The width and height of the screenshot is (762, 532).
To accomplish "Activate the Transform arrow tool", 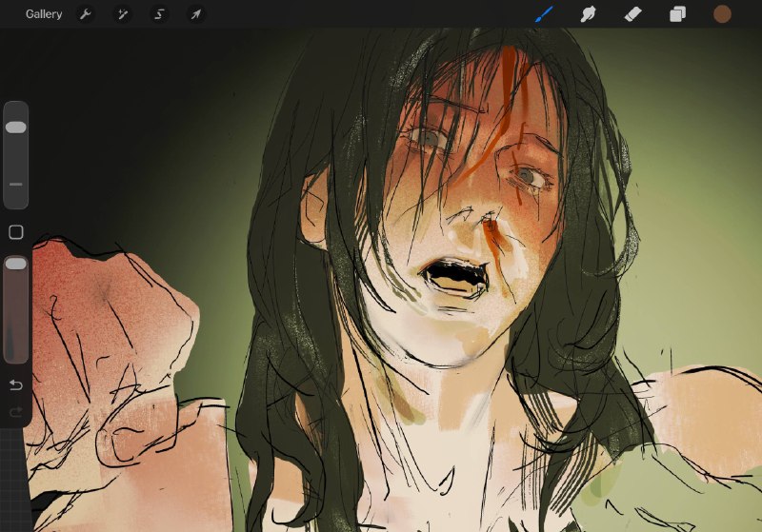I will coord(196,14).
